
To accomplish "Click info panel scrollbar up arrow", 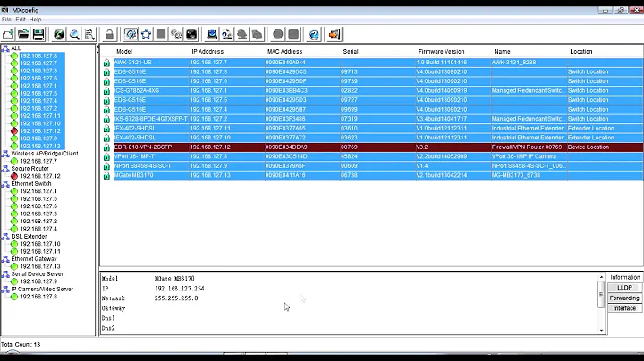I will click(601, 277).
